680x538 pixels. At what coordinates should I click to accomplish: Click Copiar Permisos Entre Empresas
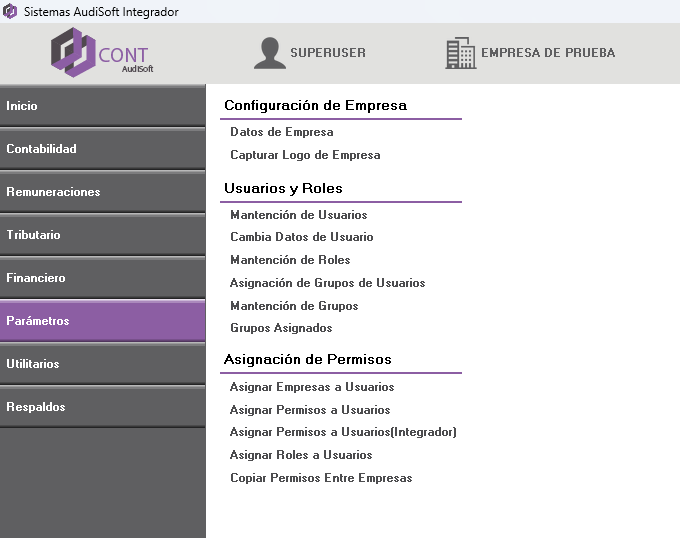click(x=321, y=478)
